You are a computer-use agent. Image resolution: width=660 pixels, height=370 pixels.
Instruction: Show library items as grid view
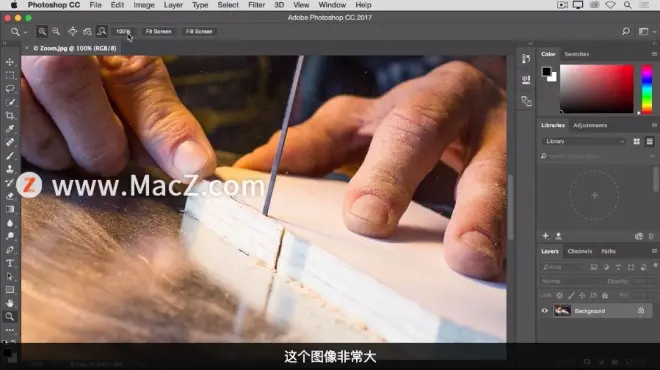[636, 141]
